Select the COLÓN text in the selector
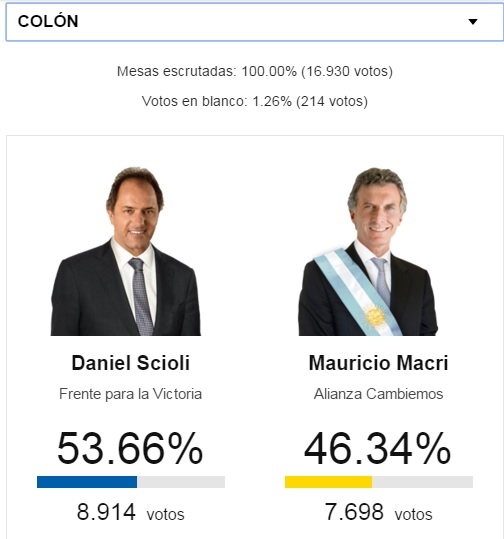504x539 pixels. [48, 21]
